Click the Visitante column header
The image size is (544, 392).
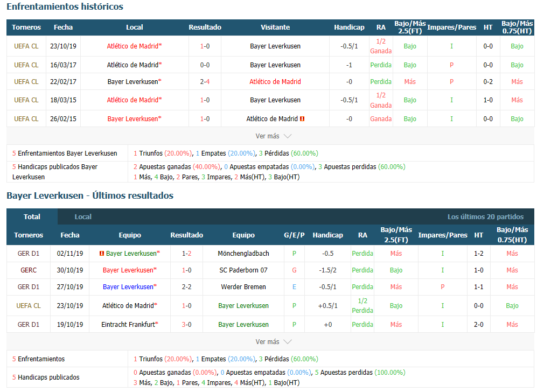[x=275, y=27]
